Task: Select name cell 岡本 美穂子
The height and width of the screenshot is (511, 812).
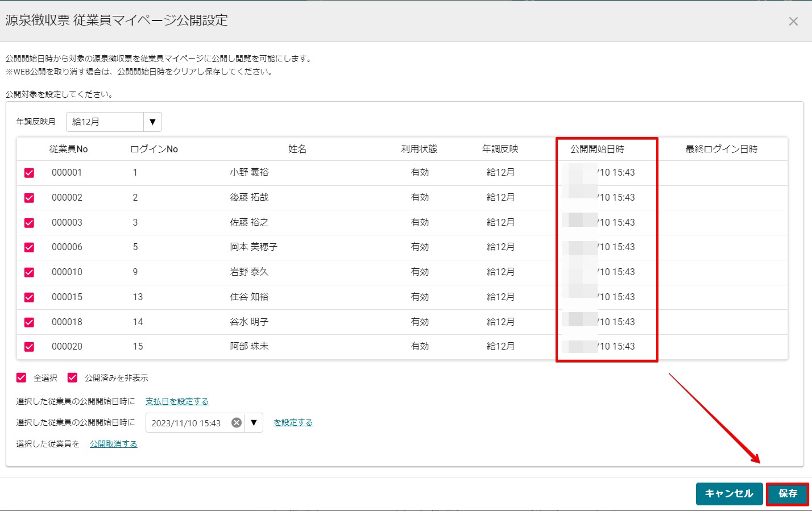Action: point(254,247)
